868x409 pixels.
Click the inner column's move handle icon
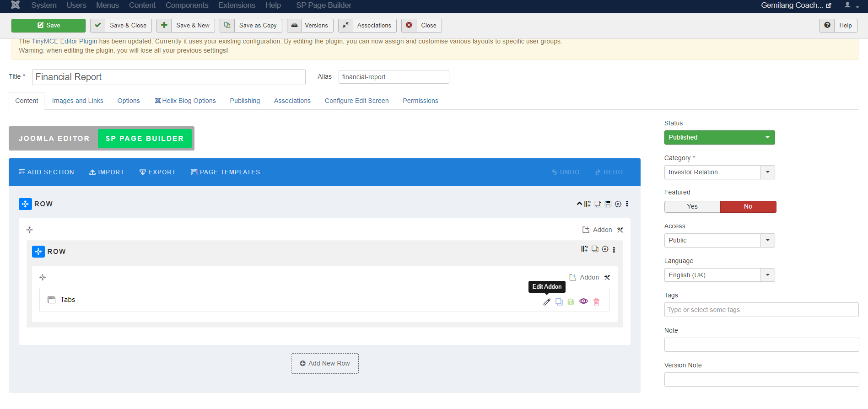(x=43, y=277)
